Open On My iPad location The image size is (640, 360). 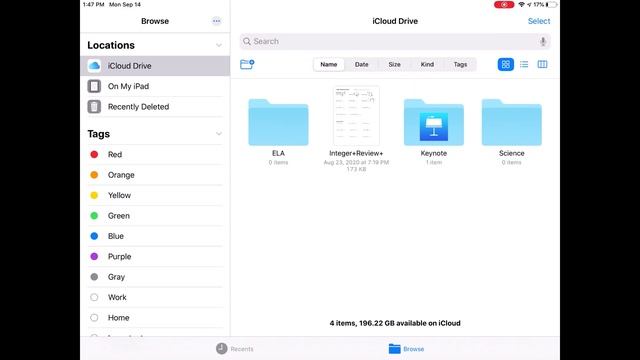click(155, 86)
